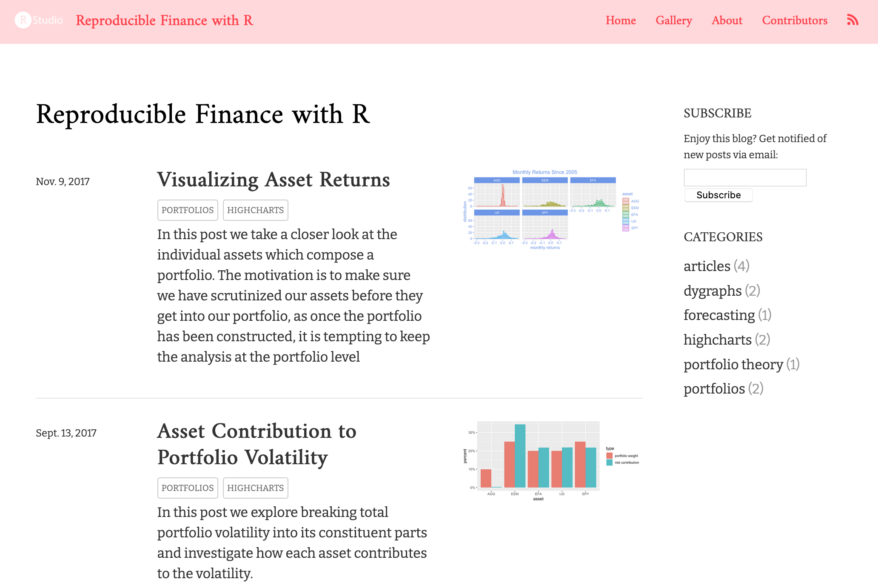Select HIGHCHARTS tag under Visualizing Asset Returns
Image resolution: width=878 pixels, height=588 pixels.
tap(255, 210)
